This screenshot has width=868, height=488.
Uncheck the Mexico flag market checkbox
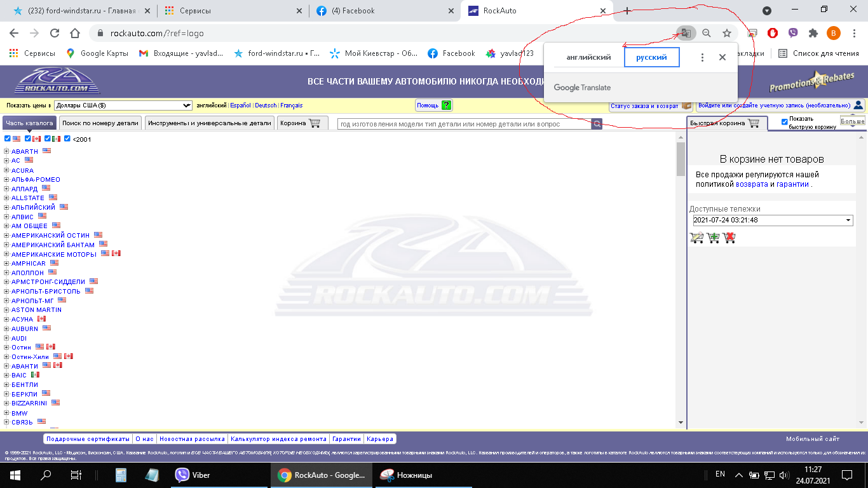click(x=48, y=139)
